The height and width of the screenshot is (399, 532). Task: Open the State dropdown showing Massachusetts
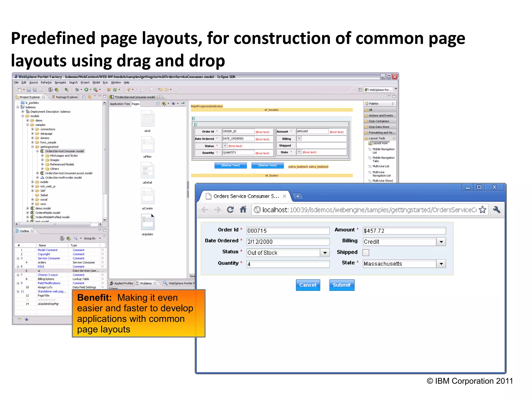441,264
